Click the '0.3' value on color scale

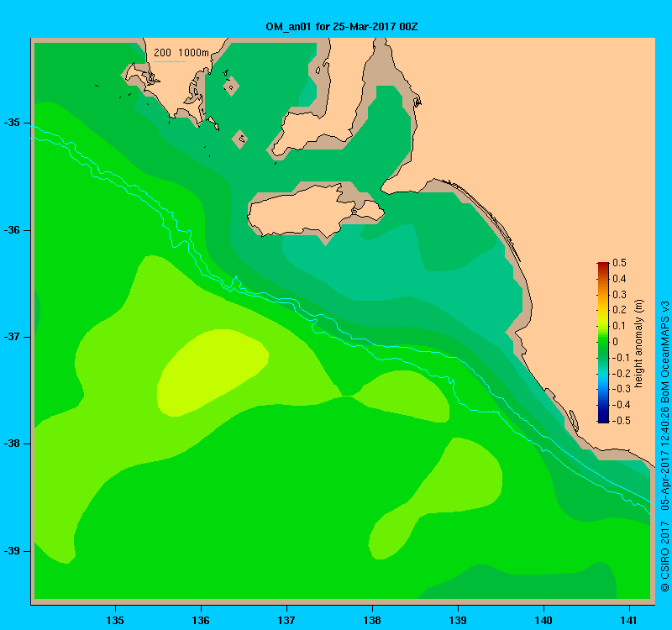[x=619, y=295]
